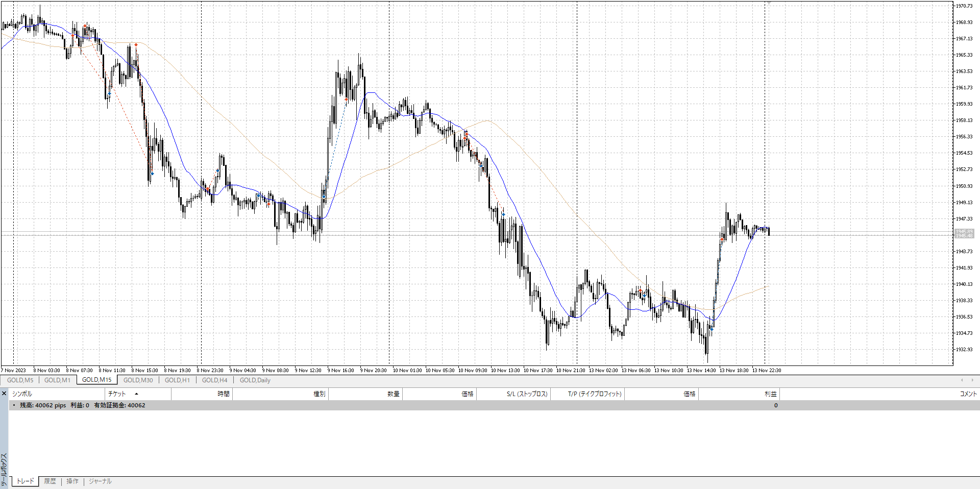
Task: Switch to the GOLD,Daily chart tab
Action: pyautogui.click(x=255, y=380)
